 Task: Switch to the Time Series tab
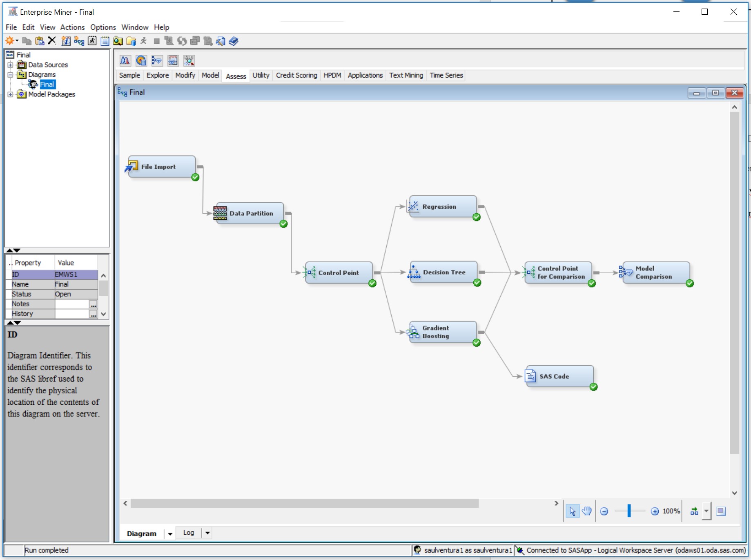point(446,76)
